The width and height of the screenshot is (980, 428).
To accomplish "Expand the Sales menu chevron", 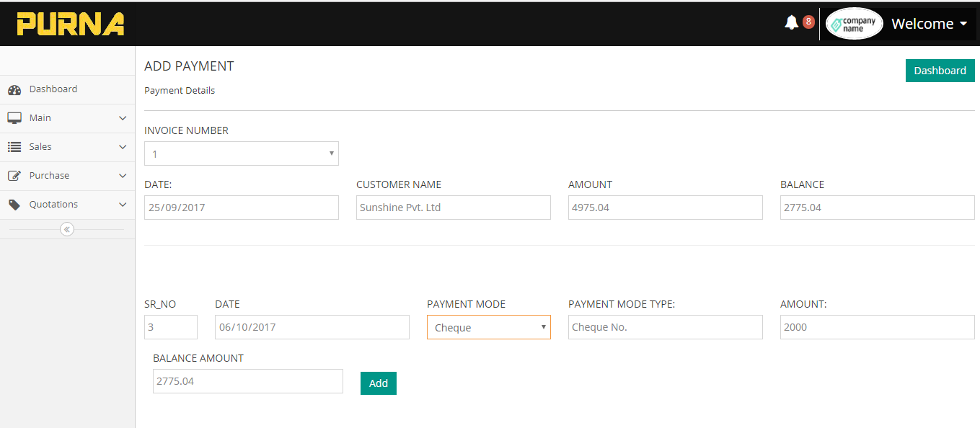I will 123,147.
